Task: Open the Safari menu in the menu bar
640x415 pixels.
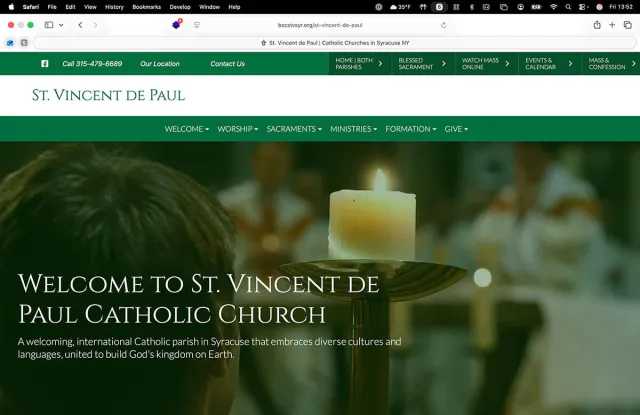Action: (31, 7)
